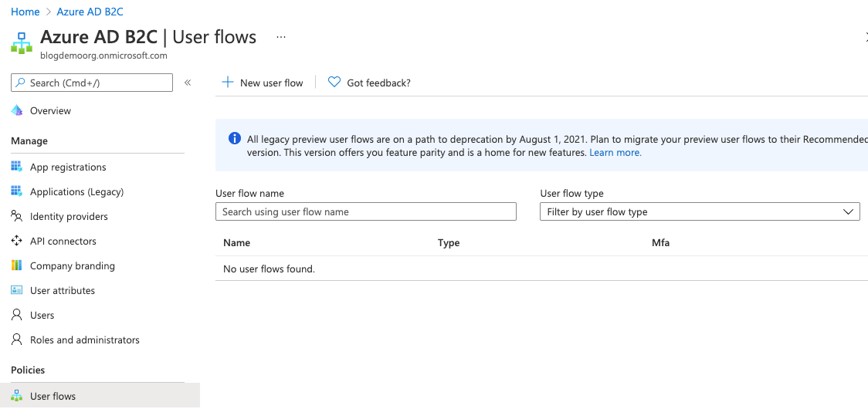
Task: Click the user flow name search box
Action: 366,211
